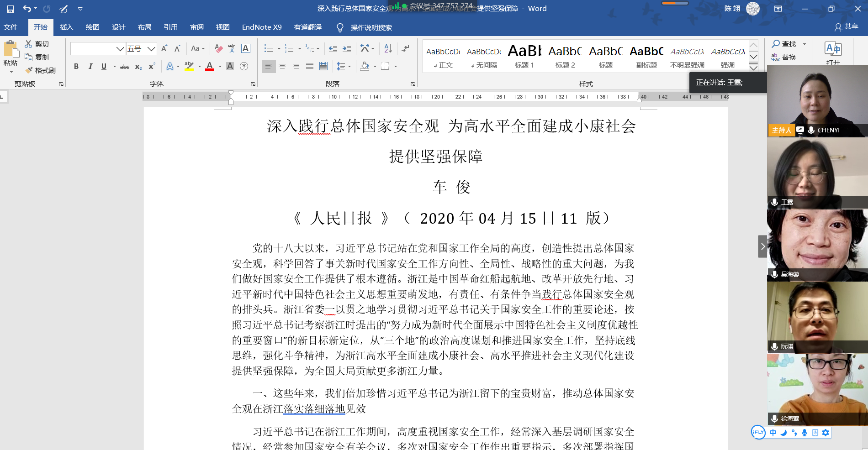Viewport: 868px width, 450px height.
Task: Open the font size dropdown showing 五号
Action: click(x=151, y=49)
